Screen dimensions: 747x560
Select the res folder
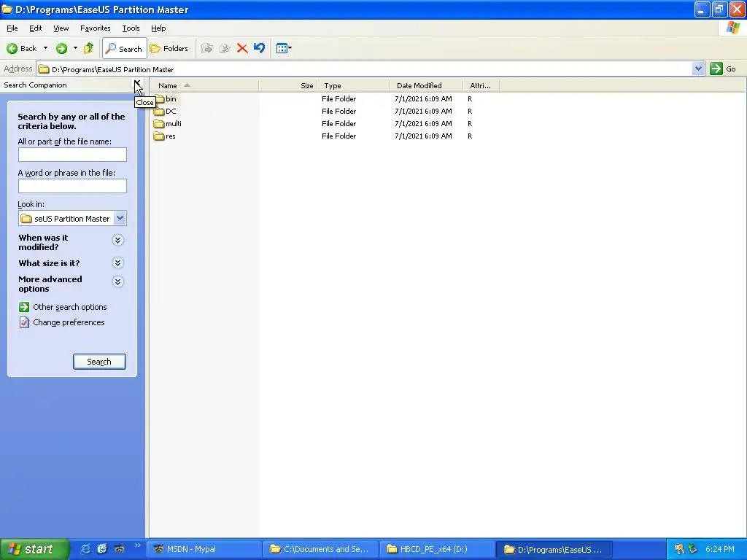[x=165, y=136]
